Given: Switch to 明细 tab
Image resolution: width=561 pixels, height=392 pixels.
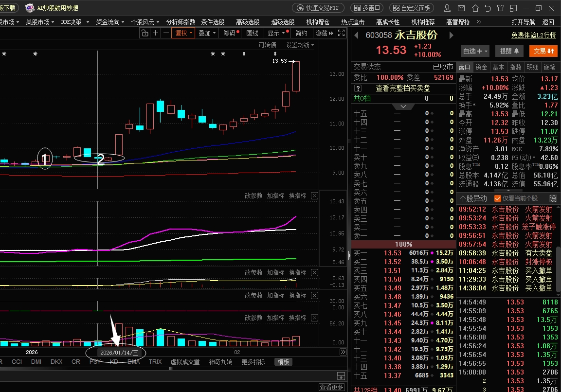Looking at the screenshot, I should (532, 67).
